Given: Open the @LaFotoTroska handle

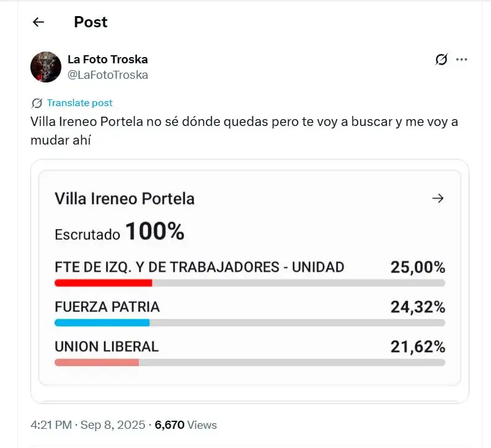Looking at the screenshot, I should pyautogui.click(x=107, y=75).
